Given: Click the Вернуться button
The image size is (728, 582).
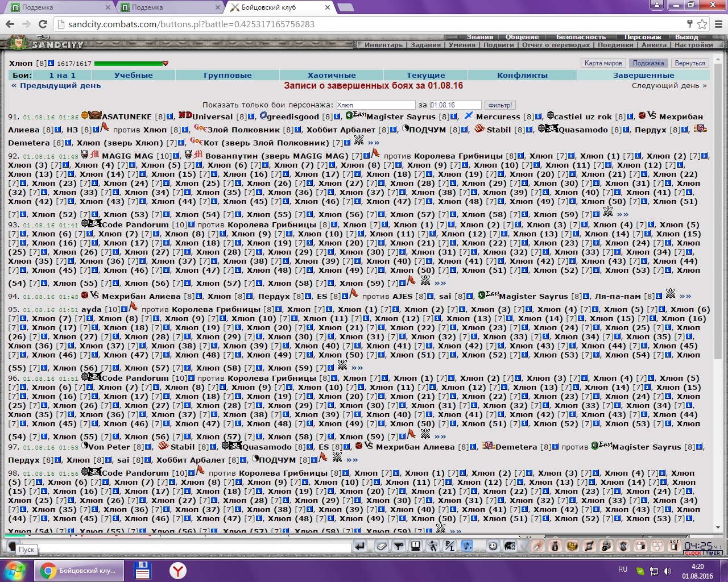Looking at the screenshot, I should [x=690, y=63].
